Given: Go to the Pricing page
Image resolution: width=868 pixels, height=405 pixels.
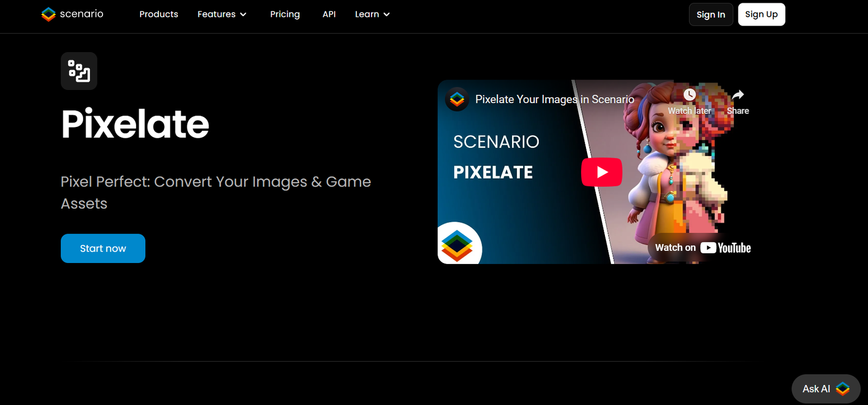Looking at the screenshot, I should coord(285,14).
